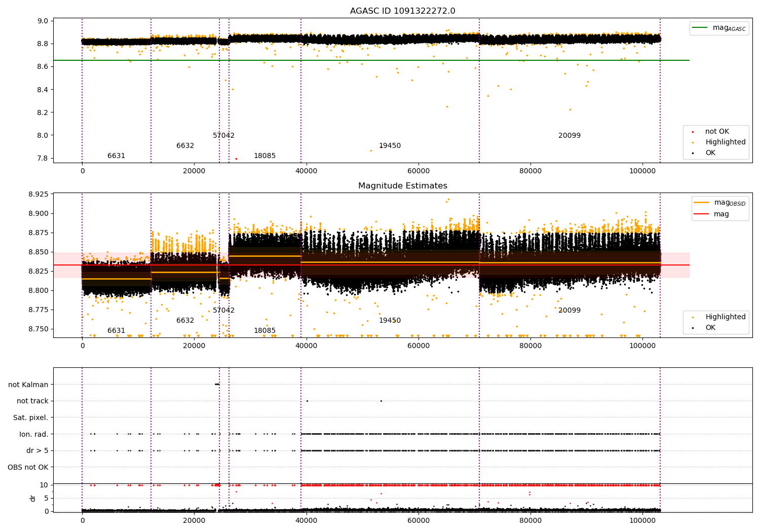Click the 8.6 tick on top y-axis
Viewport: 760px width, 532px height.
[43, 66]
